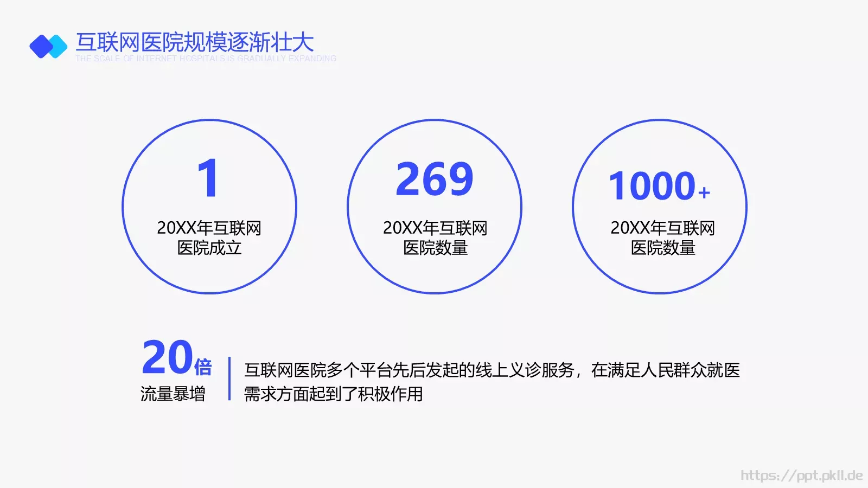The image size is (868, 488).
Task: Click the number 269
Action: [435, 179]
